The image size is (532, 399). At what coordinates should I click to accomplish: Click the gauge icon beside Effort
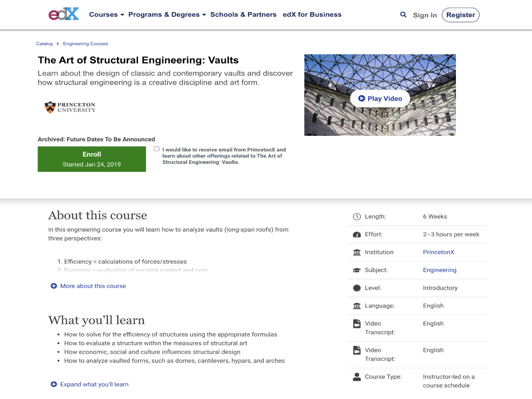357,234
